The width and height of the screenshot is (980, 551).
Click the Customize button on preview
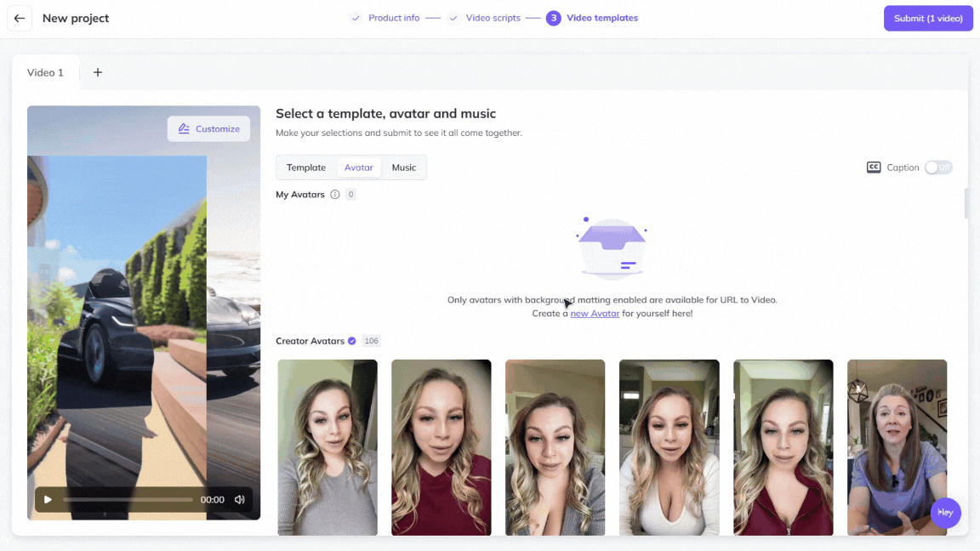click(x=208, y=128)
